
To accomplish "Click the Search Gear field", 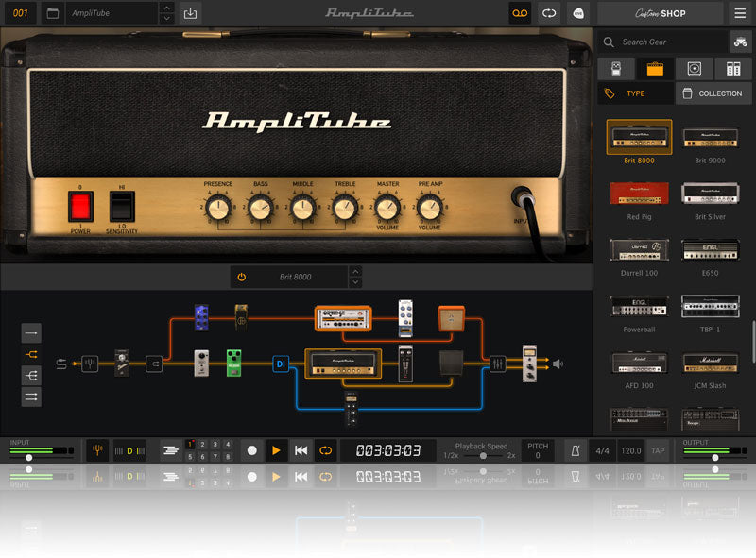I will pyautogui.click(x=663, y=42).
